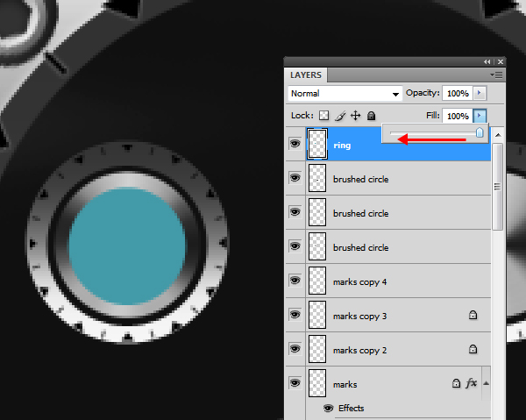Toggle visibility of marks copy 2
526x420 pixels.
[295, 349]
